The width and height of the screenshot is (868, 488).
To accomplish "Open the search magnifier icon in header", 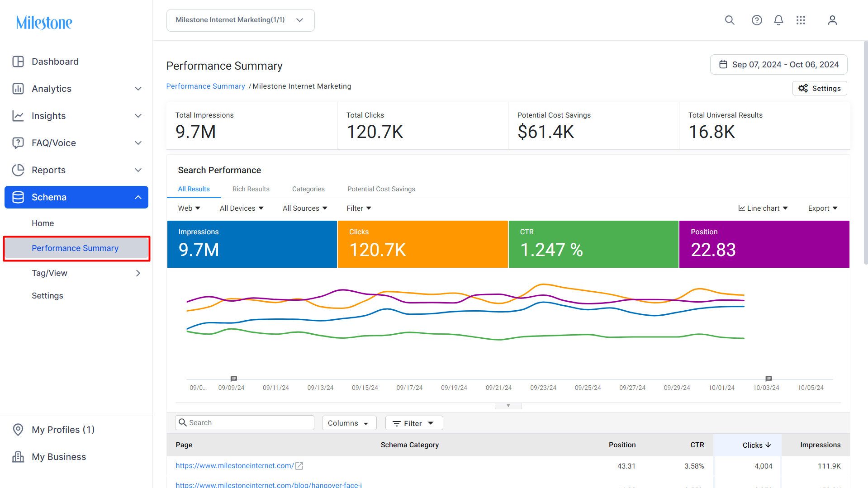I will 730,20.
